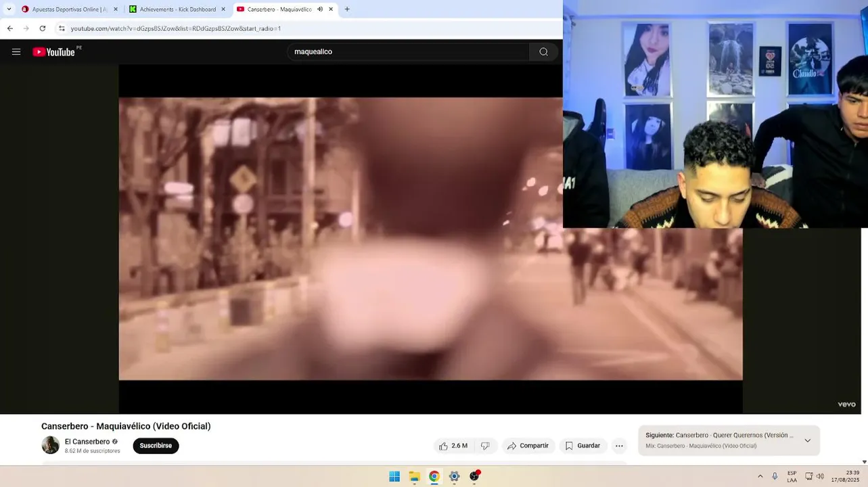Viewport: 868px width, 487px height.
Task: Save the video with Guardar
Action: (583, 446)
